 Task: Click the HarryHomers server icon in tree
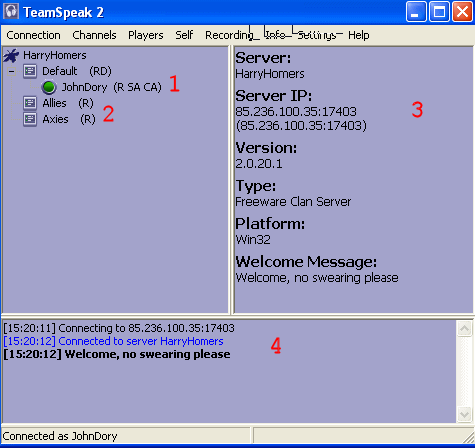11,55
